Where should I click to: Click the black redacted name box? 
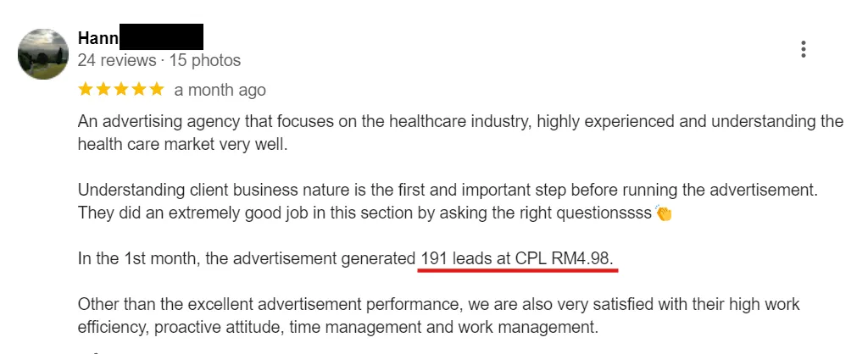pyautogui.click(x=161, y=37)
